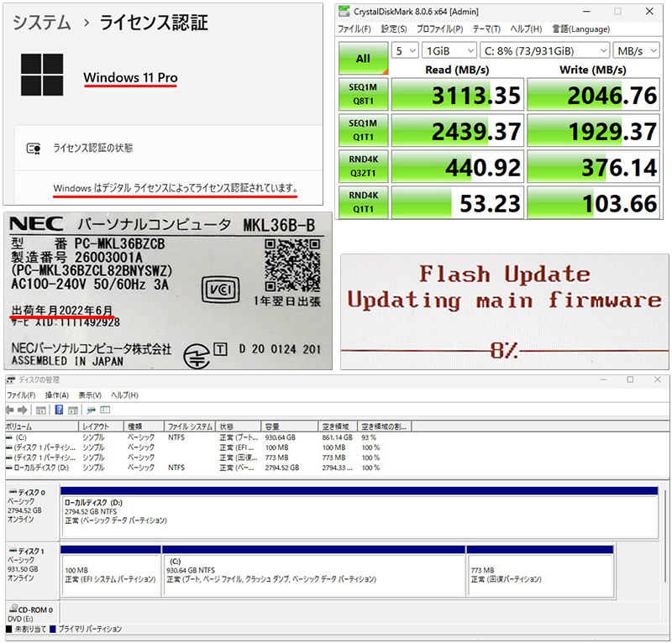Click the drive connection icon in Disk Management toolbar
This screenshot has width=672, height=643.
[x=91, y=410]
